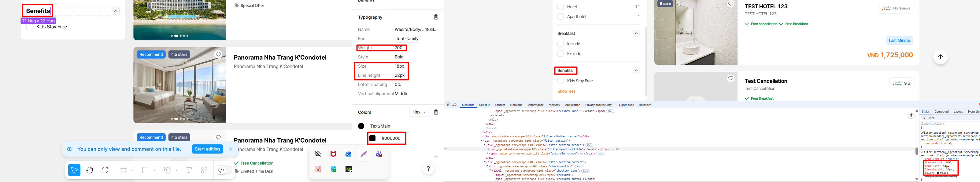Open the Figma Actions tool
980x182 pixels.
pyautogui.click(x=204, y=170)
